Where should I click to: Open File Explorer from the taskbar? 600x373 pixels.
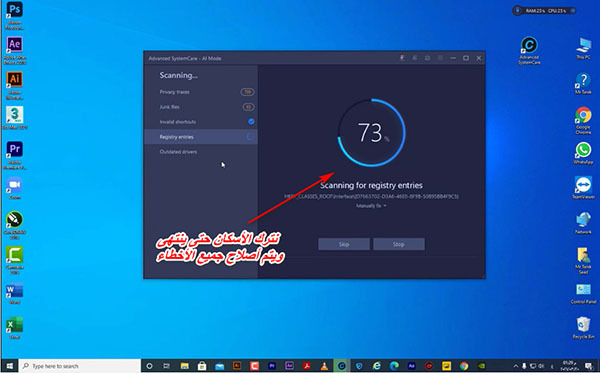point(184,366)
